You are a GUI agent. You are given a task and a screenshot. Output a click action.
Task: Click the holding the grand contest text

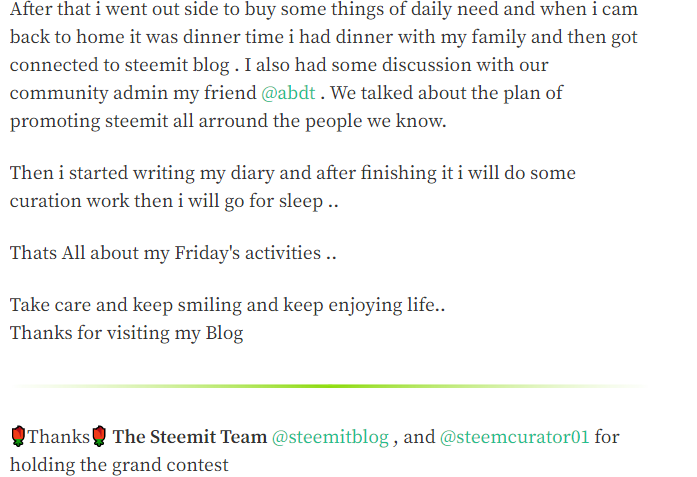pos(119,465)
